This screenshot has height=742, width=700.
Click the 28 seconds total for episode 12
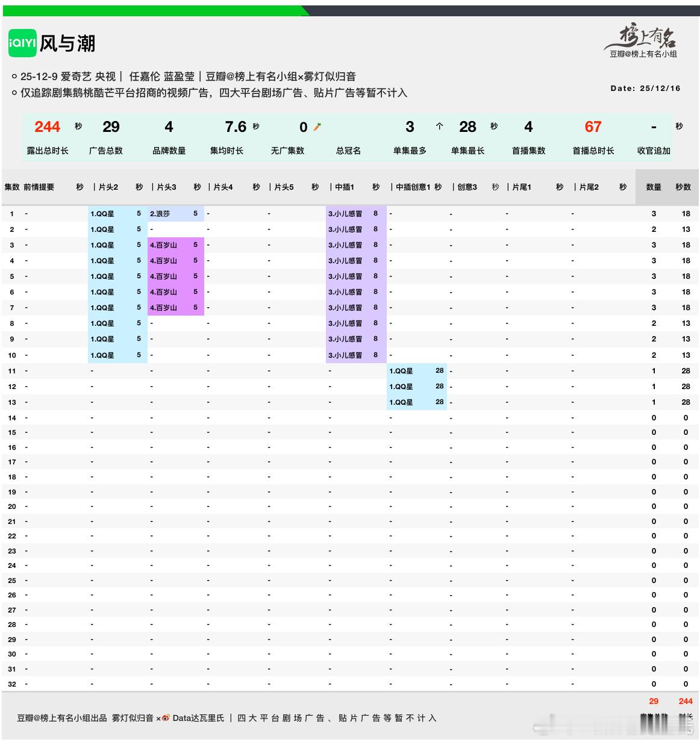(686, 387)
